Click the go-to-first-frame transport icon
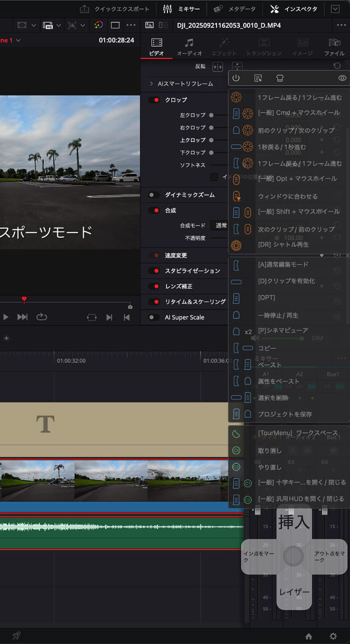 [x=127, y=317]
